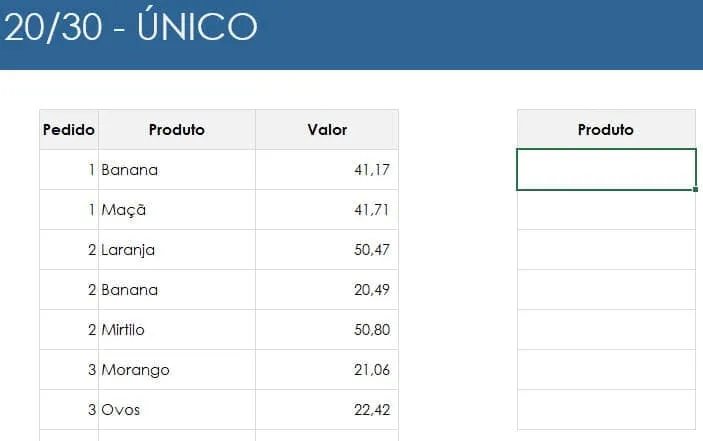Select the Produto header in right table
Screen dimensions: 703x441
click(606, 130)
